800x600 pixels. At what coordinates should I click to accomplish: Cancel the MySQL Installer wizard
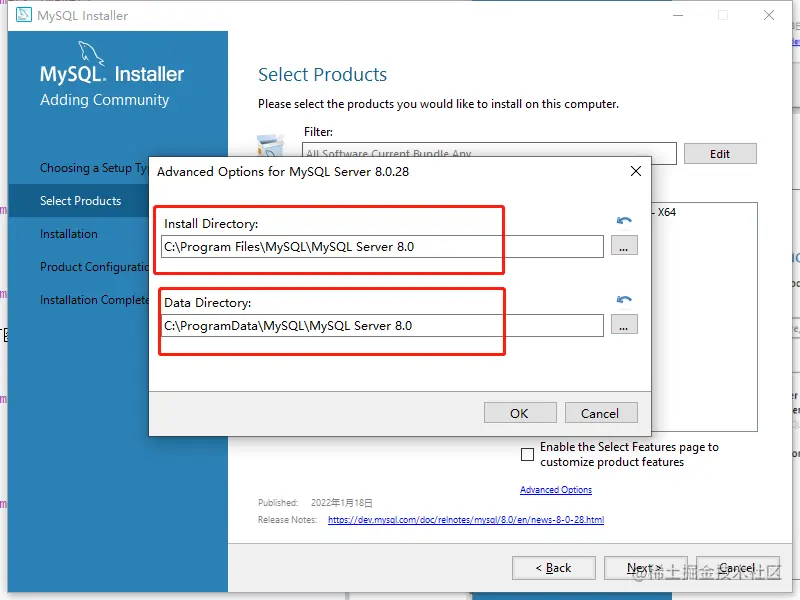[738, 568]
